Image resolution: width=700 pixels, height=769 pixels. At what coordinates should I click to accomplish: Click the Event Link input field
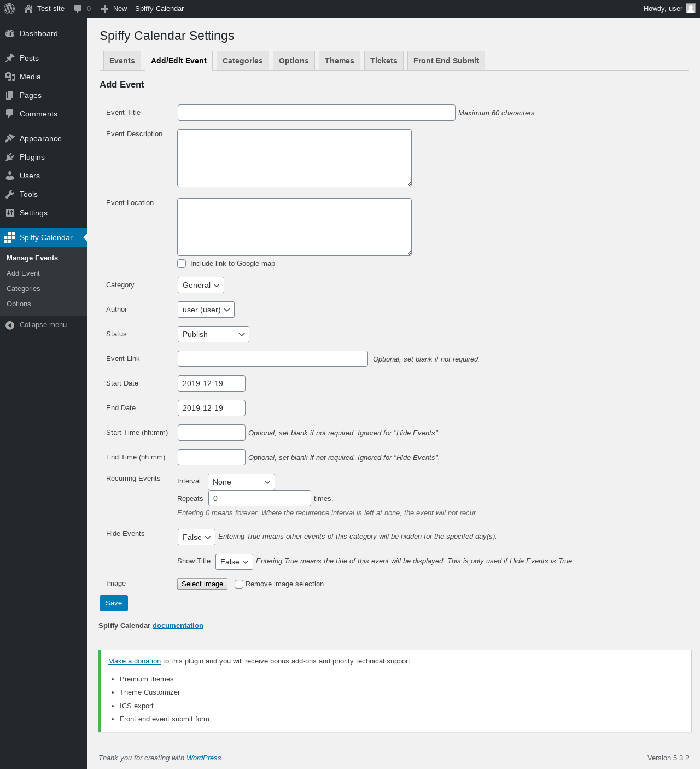[273, 359]
